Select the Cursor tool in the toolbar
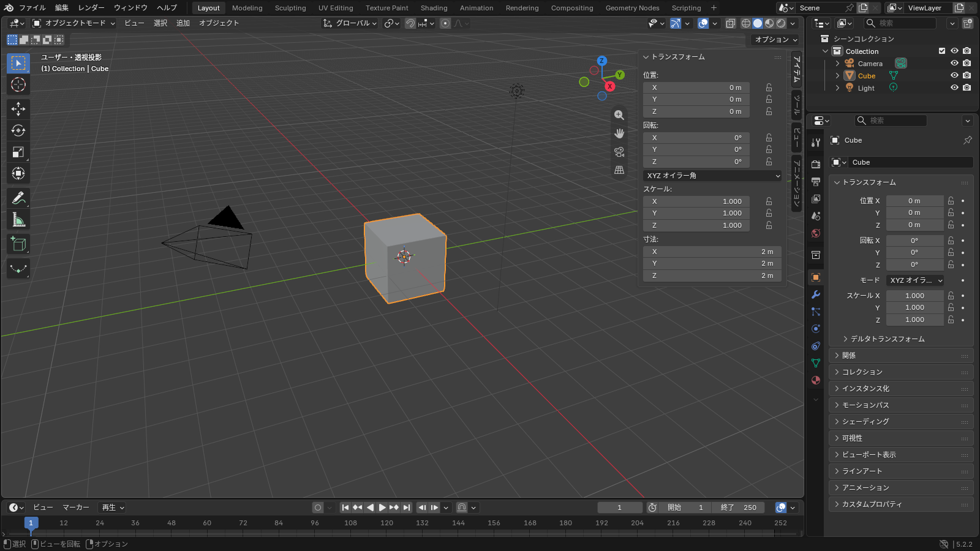This screenshot has height=551, width=980. [18, 84]
